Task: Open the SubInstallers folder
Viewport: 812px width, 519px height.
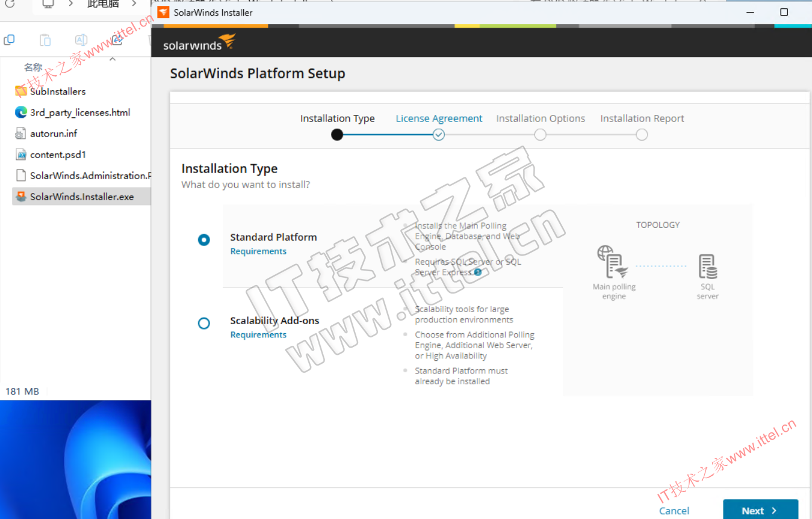Action: (x=58, y=91)
